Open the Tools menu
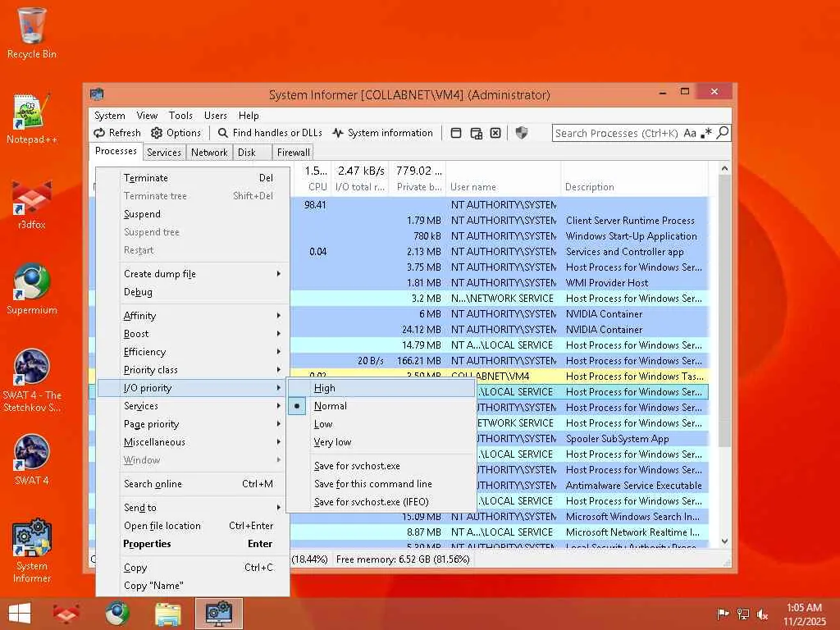Viewport: 840px width, 630px height. pos(180,115)
